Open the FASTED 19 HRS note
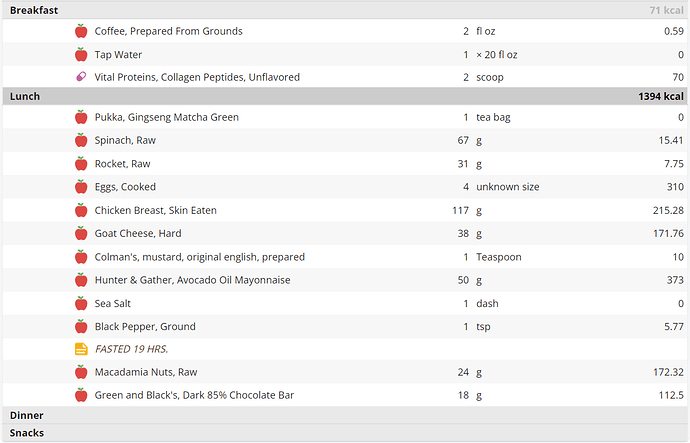Screen dimensions: 690x443 click(131, 349)
